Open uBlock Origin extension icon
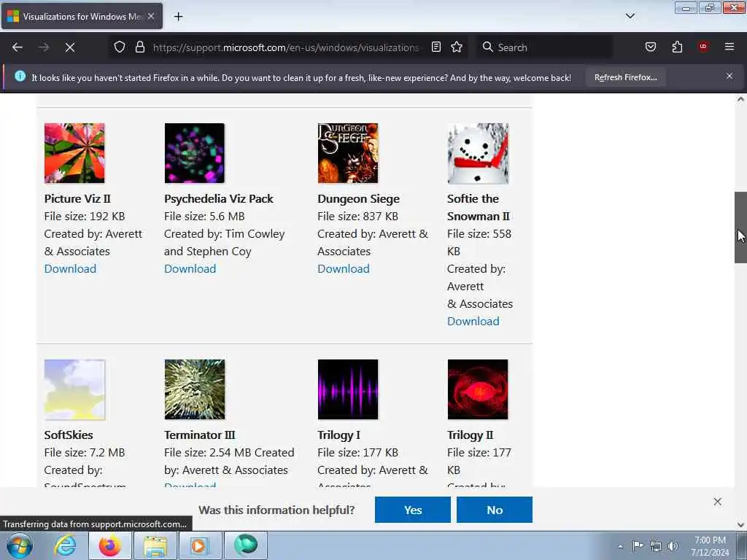 703,47
